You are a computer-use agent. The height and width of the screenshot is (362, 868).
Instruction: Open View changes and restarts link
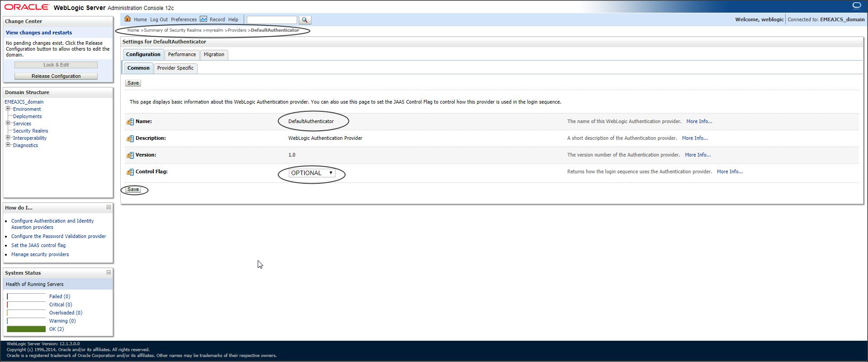coord(39,33)
